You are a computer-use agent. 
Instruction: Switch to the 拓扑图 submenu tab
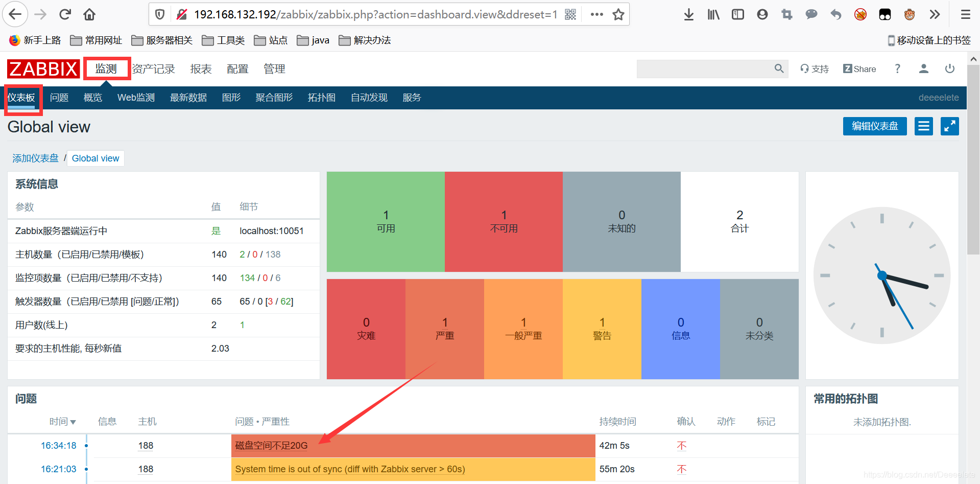(322, 98)
